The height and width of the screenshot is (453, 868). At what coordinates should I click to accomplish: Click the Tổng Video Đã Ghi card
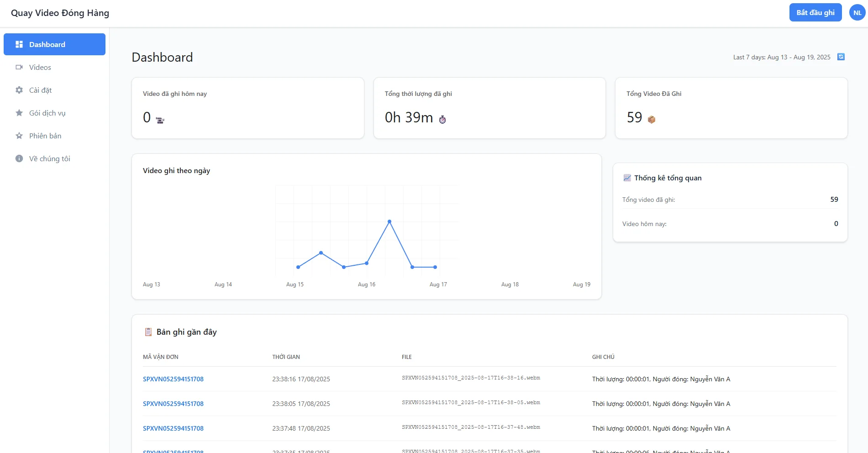[x=731, y=108]
